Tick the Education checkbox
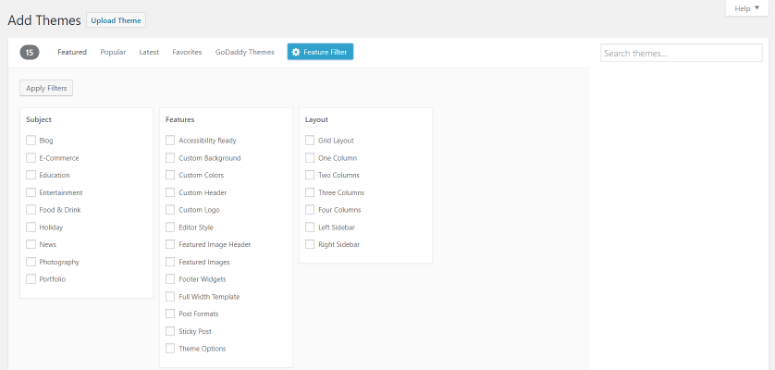Image resolution: width=775 pixels, height=370 pixels. (x=31, y=175)
